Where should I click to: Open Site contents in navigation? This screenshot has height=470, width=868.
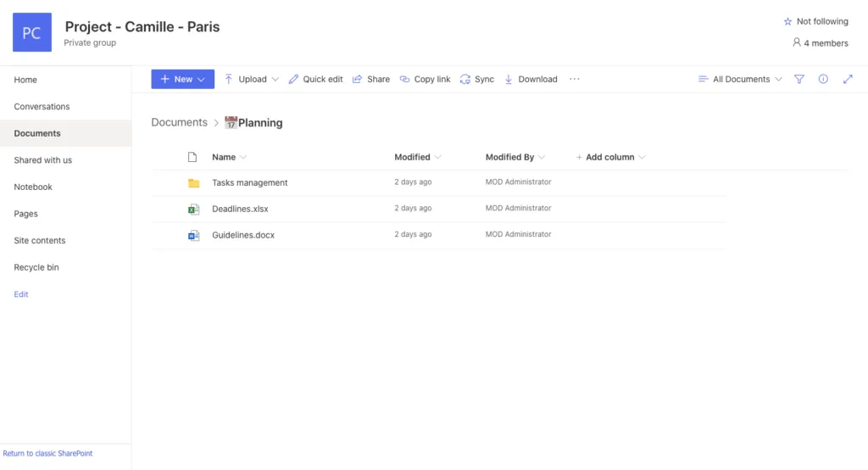point(39,241)
